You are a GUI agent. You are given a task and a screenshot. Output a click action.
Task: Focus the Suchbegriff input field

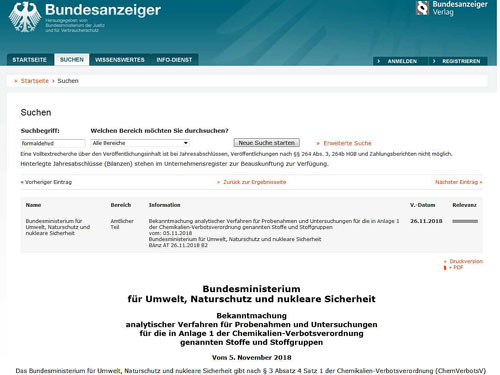tap(53, 143)
